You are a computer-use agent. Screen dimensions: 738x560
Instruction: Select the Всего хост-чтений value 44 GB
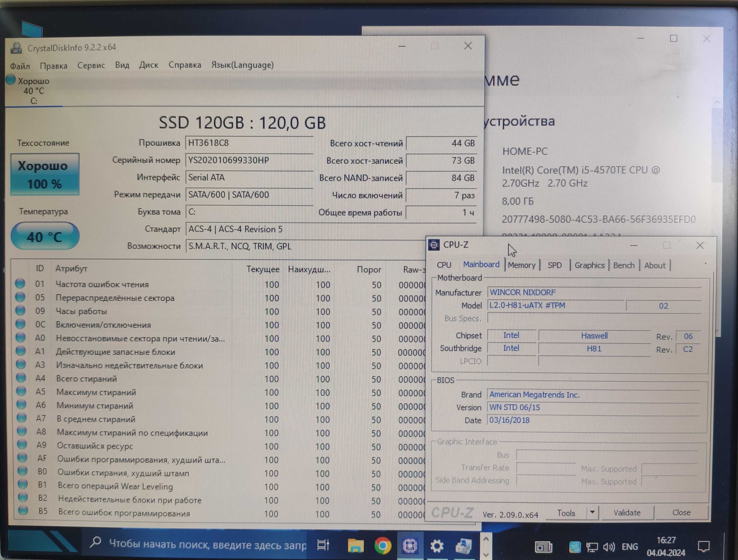click(x=441, y=143)
